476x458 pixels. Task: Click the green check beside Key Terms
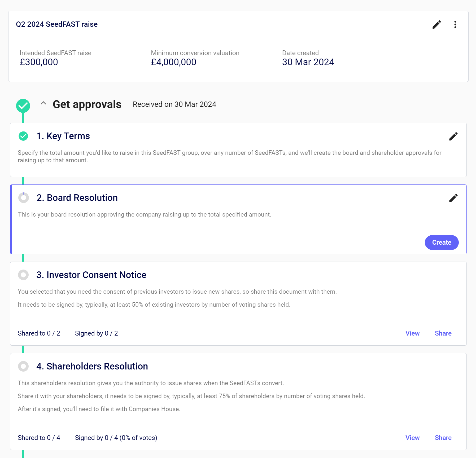tap(23, 136)
